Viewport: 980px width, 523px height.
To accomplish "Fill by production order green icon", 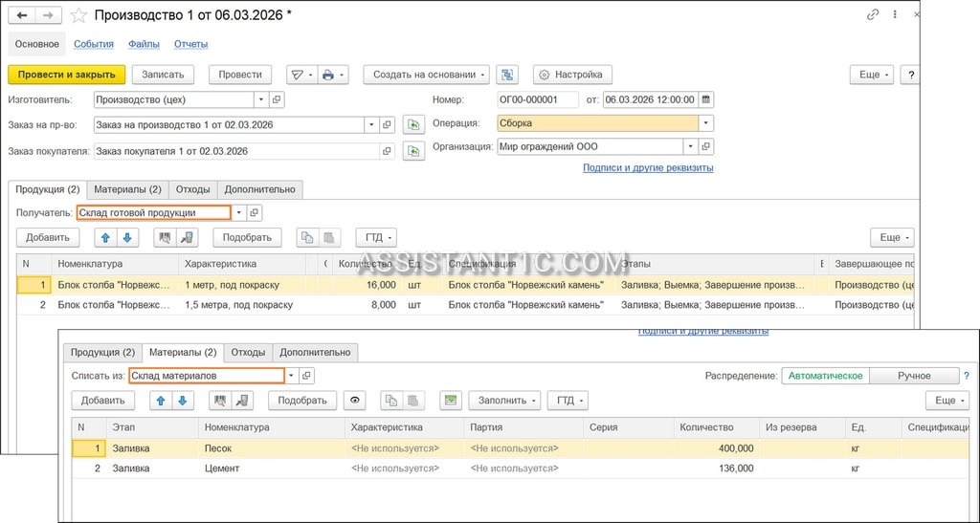I will [x=413, y=125].
